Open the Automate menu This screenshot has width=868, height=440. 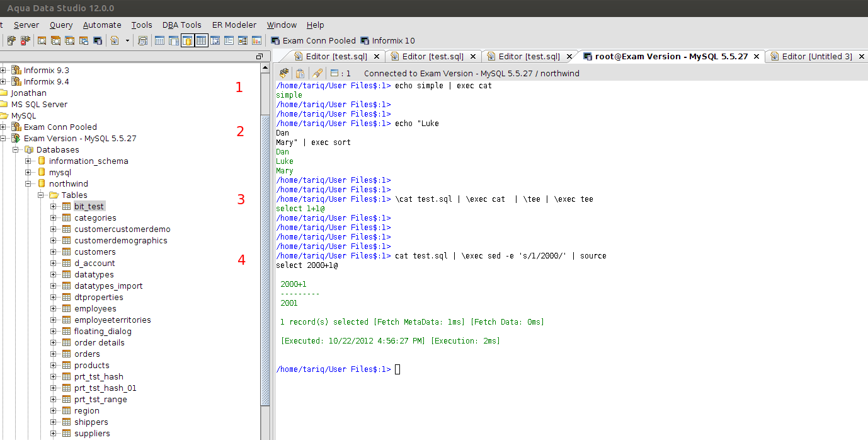click(102, 25)
